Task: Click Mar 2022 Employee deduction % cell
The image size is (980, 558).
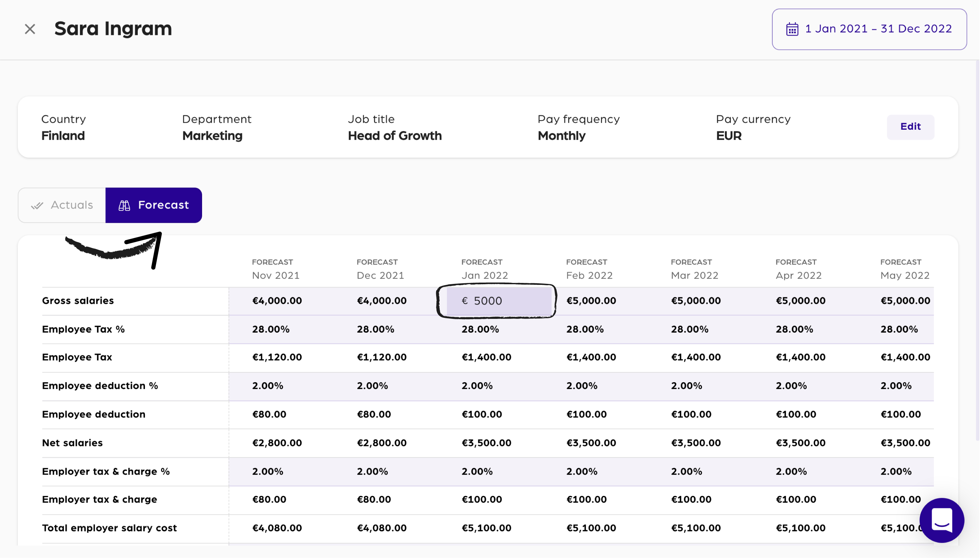Action: [x=686, y=386]
